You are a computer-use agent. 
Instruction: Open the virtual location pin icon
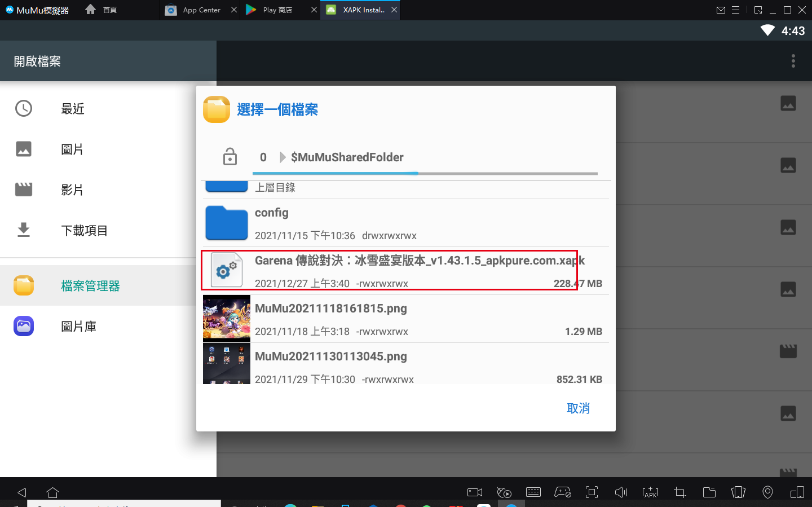coord(767,492)
